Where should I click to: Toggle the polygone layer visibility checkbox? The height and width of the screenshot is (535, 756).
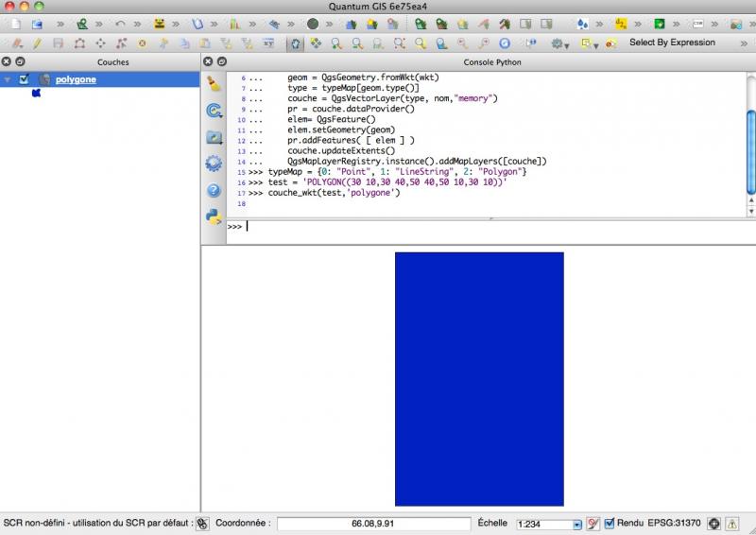[26, 79]
